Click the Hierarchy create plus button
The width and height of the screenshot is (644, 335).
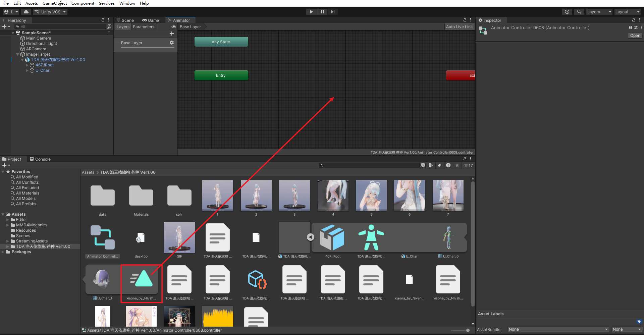pos(6,26)
